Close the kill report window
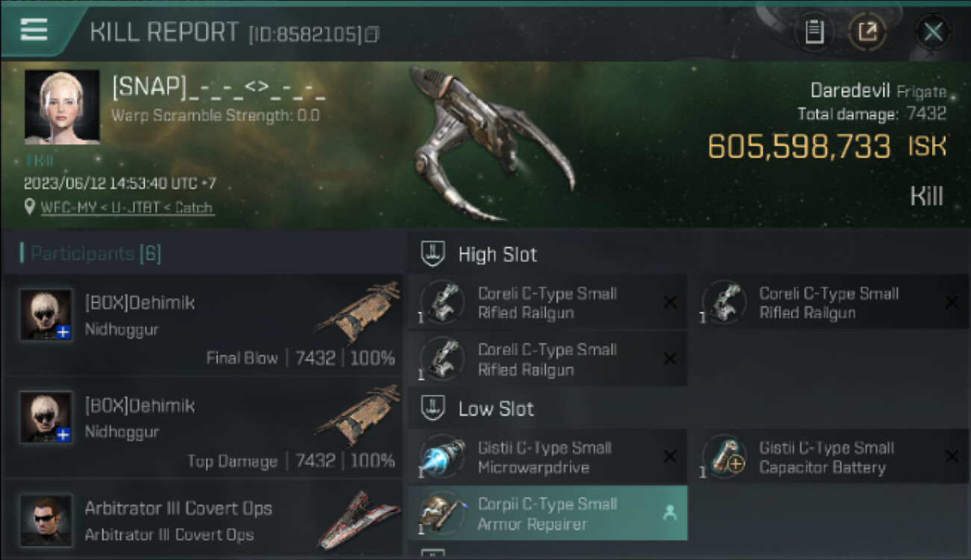 933,32
